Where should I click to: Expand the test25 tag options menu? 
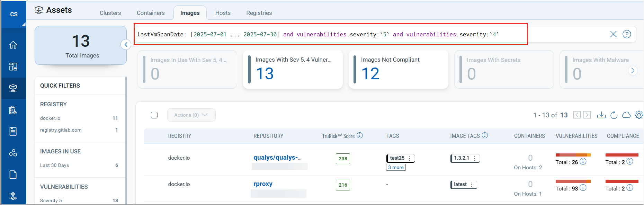click(x=410, y=158)
